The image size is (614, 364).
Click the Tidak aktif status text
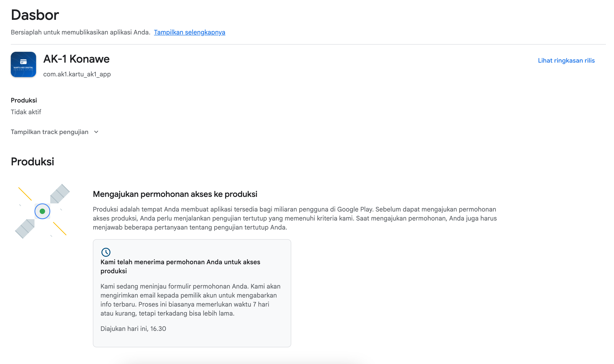(26, 112)
